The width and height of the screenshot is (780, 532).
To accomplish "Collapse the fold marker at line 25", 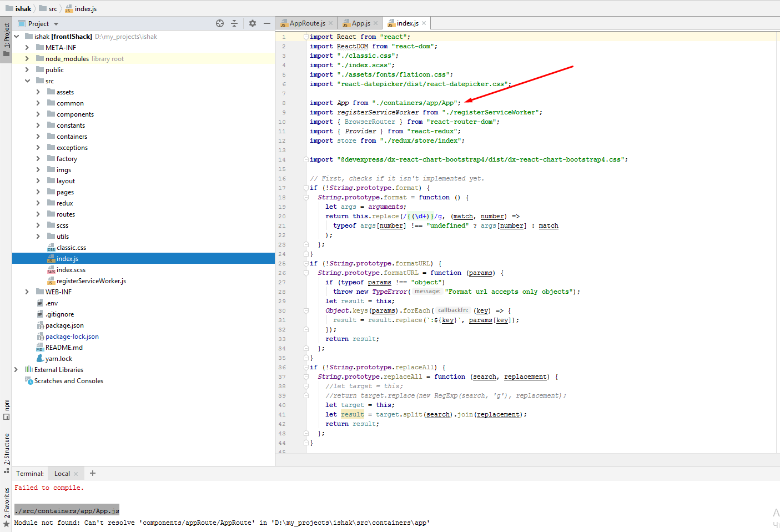I will click(306, 263).
